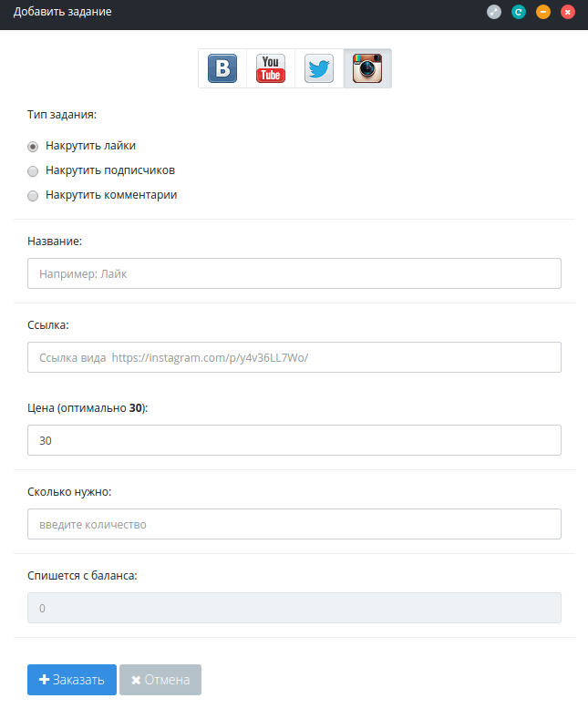Choose the Twitter bird icon
The height and width of the screenshot is (719, 588).
pos(319,68)
